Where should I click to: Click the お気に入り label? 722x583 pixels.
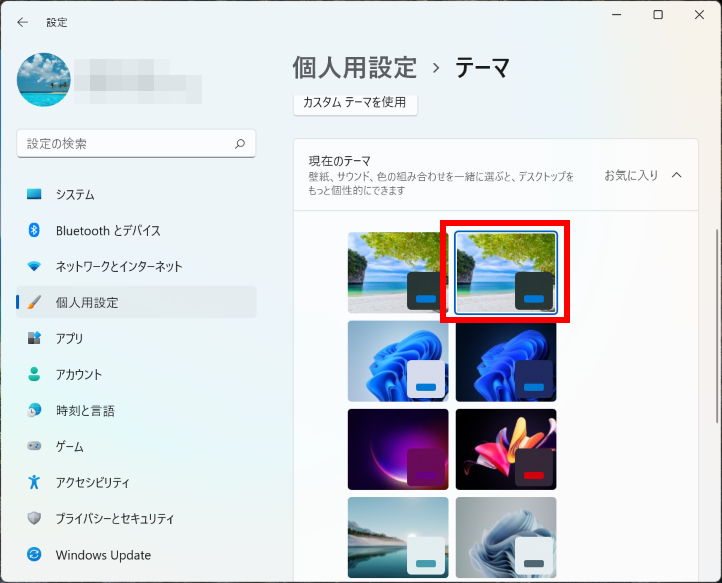(x=631, y=175)
